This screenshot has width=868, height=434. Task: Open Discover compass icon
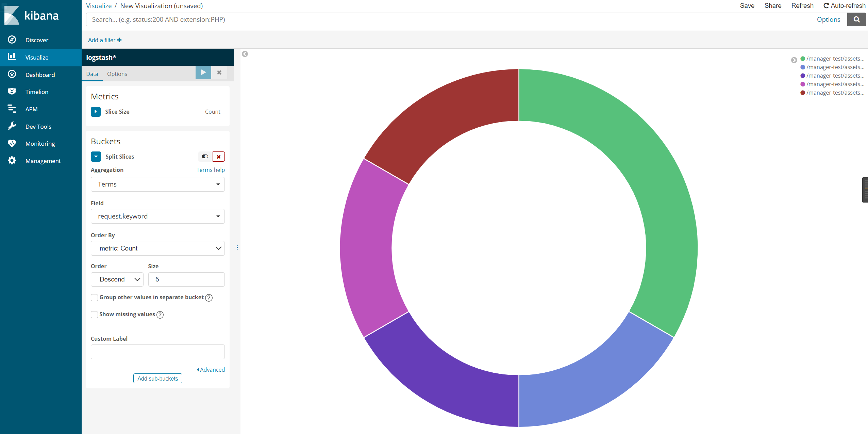point(12,40)
